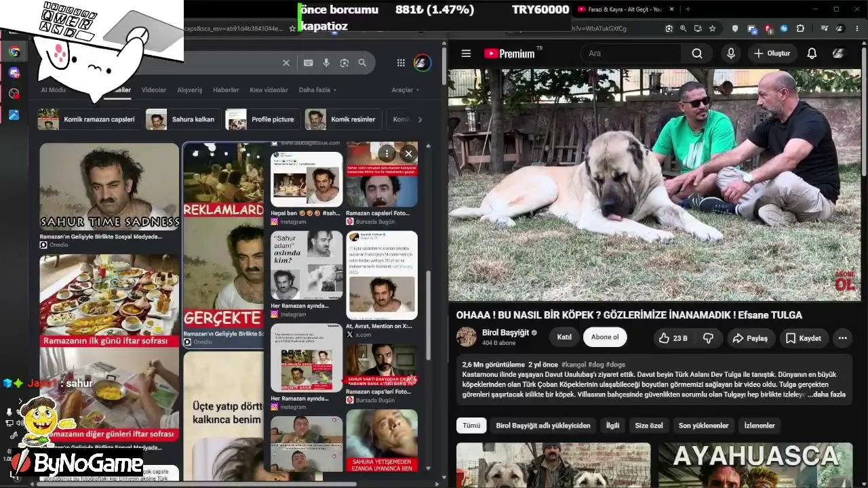
Task: Share the video with Paylaş
Action: pyautogui.click(x=751, y=338)
